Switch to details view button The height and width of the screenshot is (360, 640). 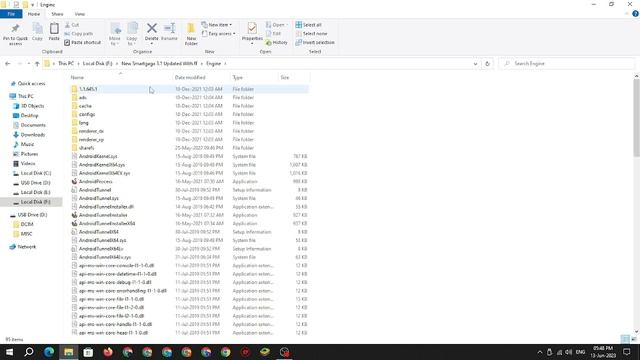(625, 339)
